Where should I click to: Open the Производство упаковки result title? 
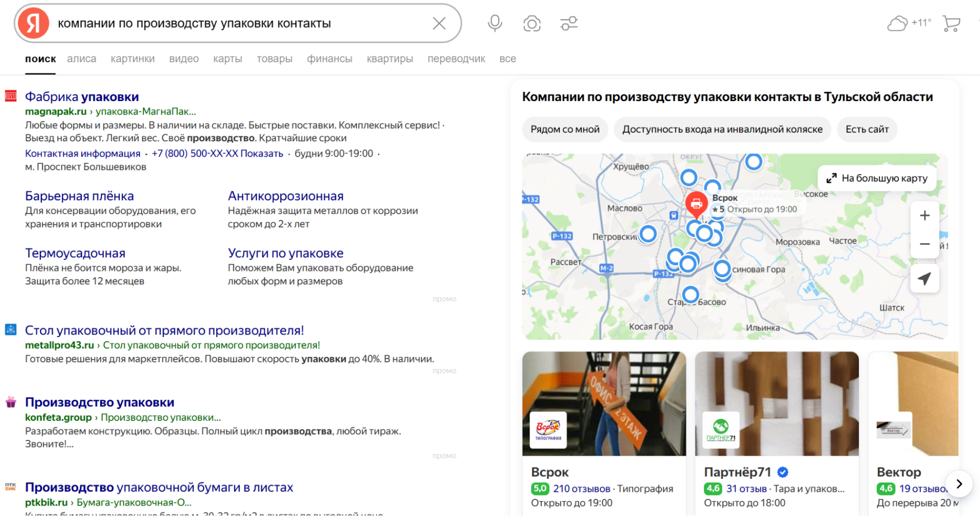(100, 402)
